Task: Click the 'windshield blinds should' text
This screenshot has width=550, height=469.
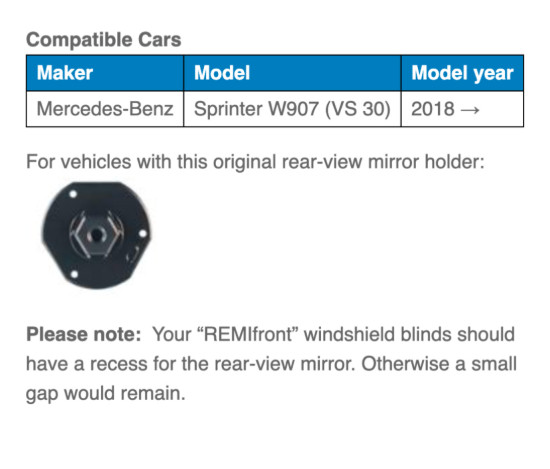Action: [409, 334]
